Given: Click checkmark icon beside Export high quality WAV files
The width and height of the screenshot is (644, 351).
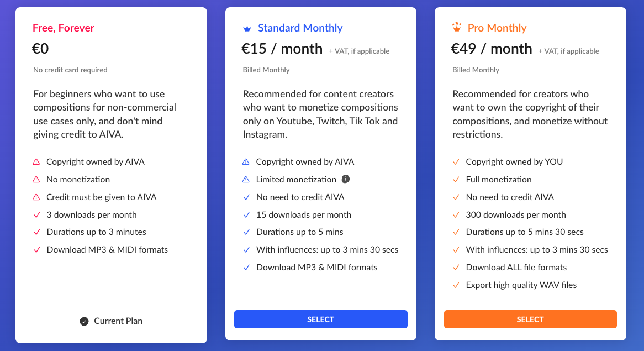Looking at the screenshot, I should (x=456, y=285).
